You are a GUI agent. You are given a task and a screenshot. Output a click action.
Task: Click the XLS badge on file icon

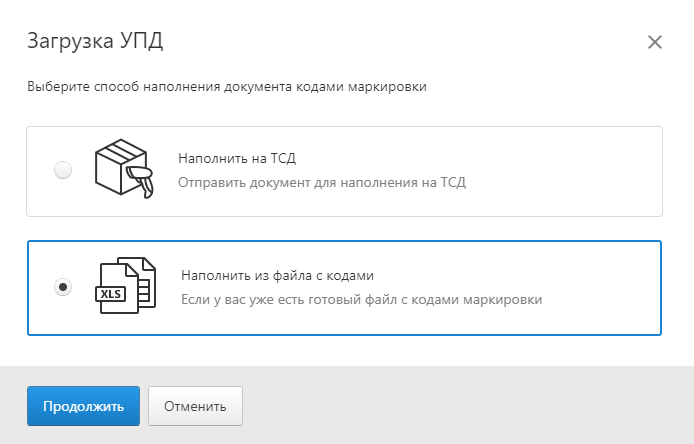[111, 294]
